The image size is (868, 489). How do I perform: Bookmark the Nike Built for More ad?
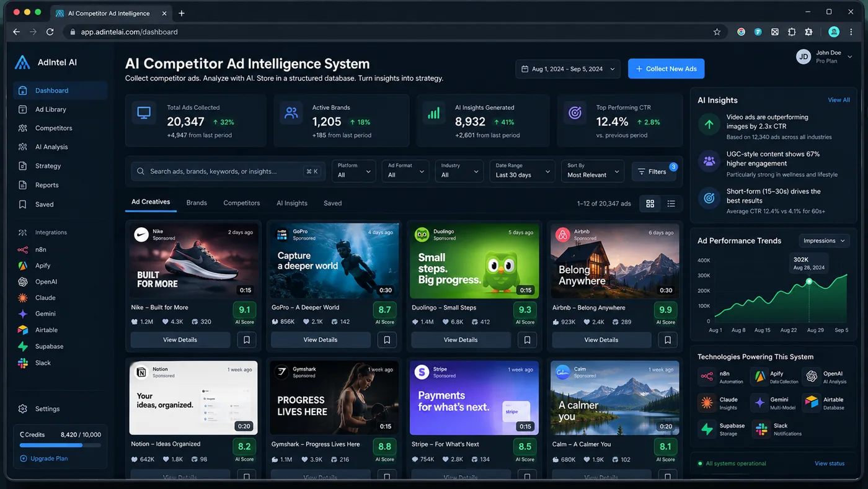(247, 340)
